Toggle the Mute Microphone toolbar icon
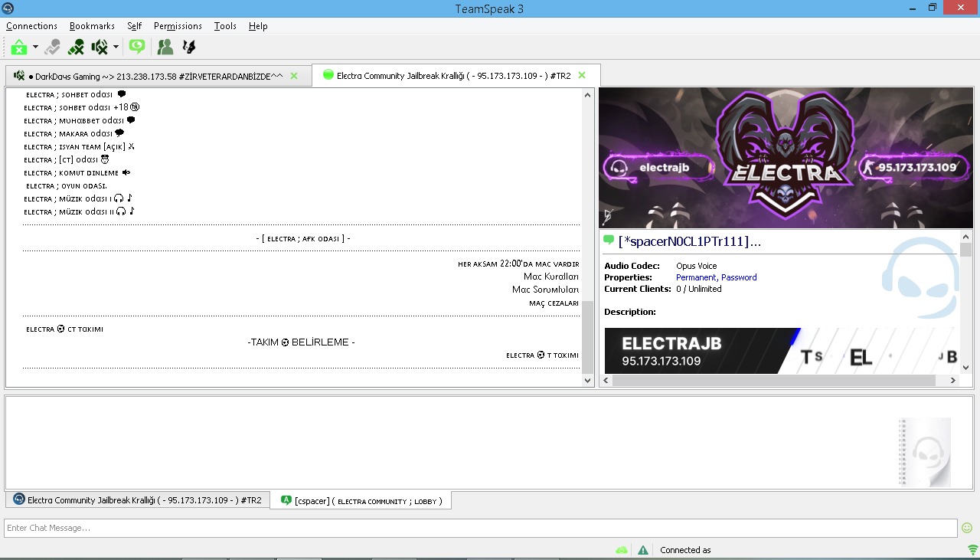 point(76,47)
